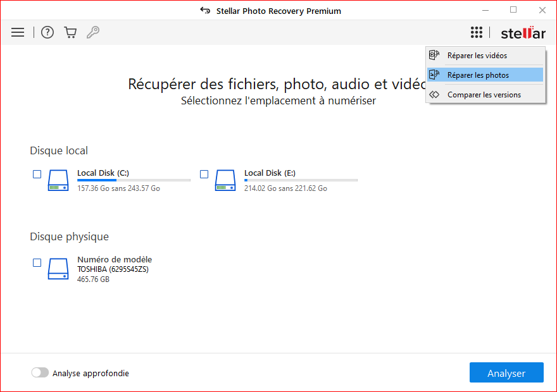
Task: Click the back arrow in title bar
Action: coord(205,11)
